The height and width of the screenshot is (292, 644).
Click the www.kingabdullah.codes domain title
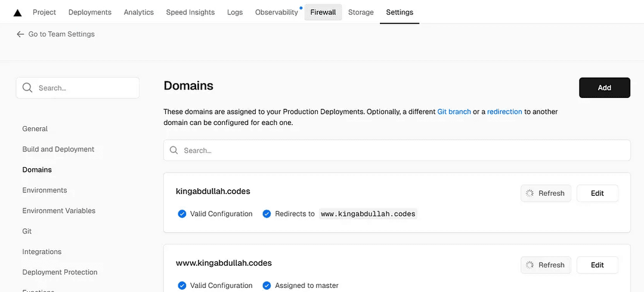click(x=224, y=263)
